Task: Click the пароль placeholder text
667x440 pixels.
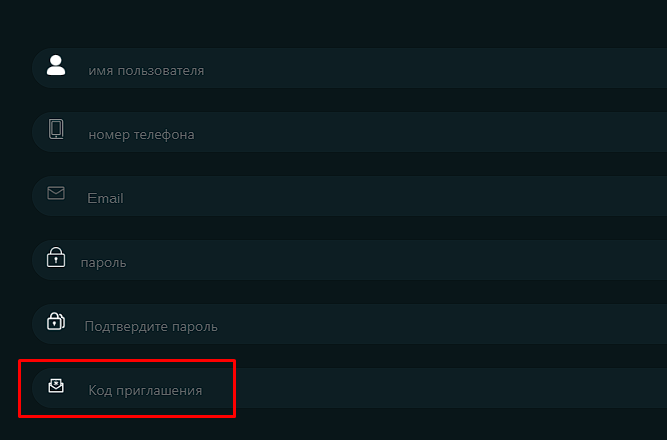Action: [x=103, y=263]
